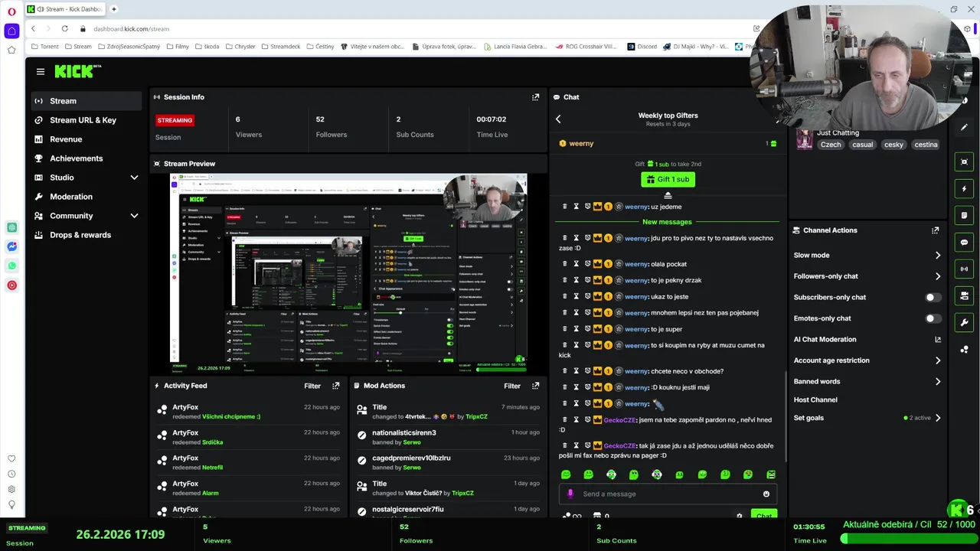Click username weerny in gifters list
The width and height of the screenshot is (980, 551).
581,143
